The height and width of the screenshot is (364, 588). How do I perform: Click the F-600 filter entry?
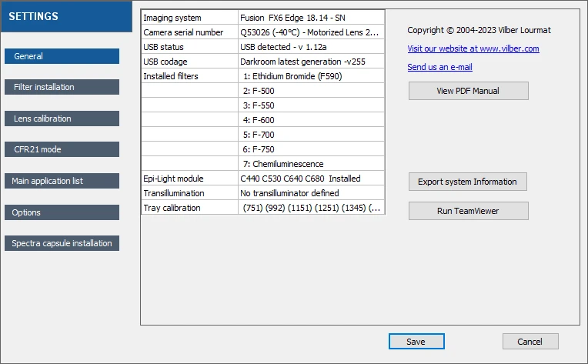310,120
